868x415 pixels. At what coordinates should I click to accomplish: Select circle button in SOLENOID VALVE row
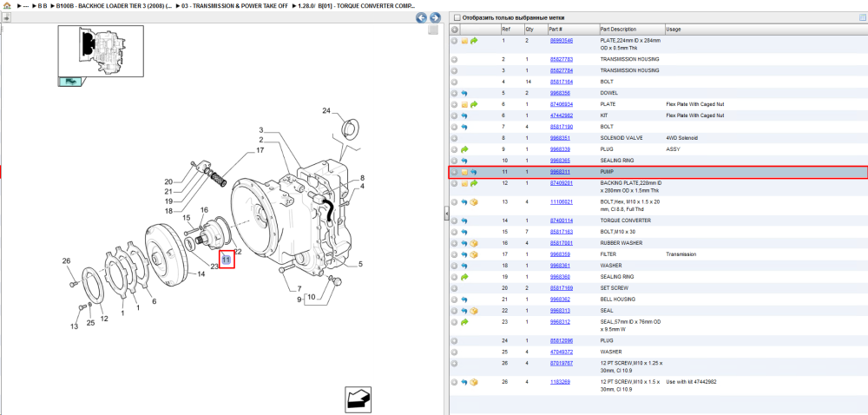click(454, 138)
